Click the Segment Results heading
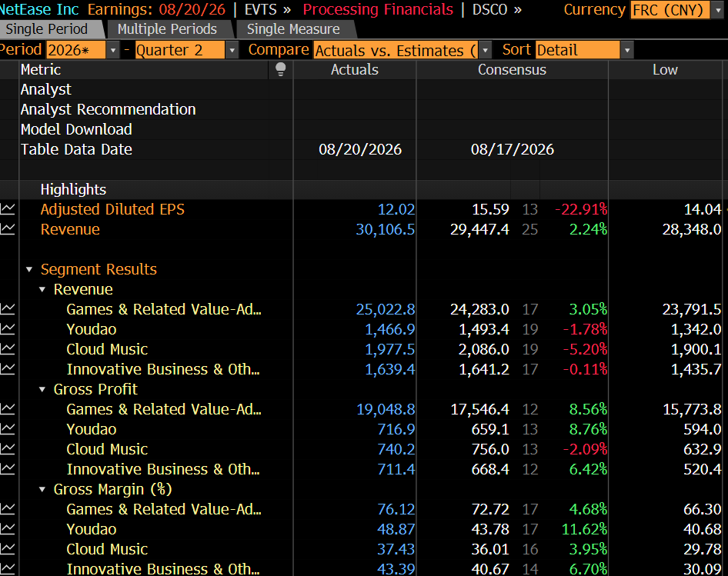Viewport: 728px width, 576px height. pos(99,269)
